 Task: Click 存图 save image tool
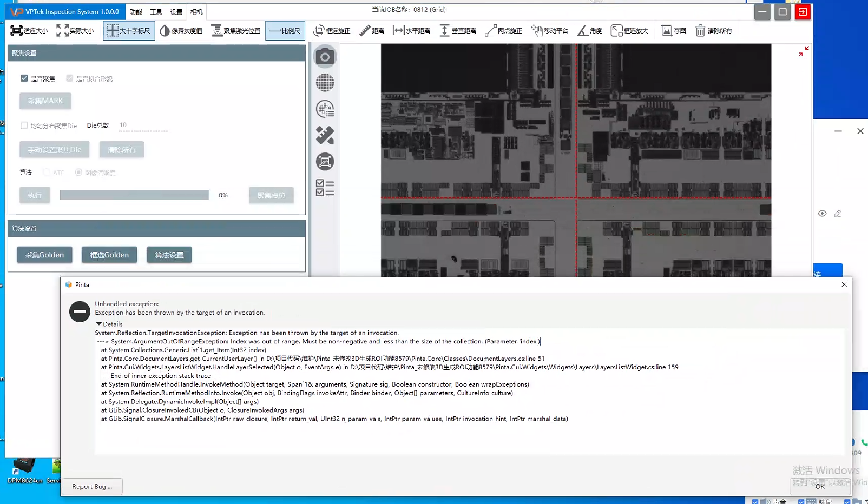[674, 31]
